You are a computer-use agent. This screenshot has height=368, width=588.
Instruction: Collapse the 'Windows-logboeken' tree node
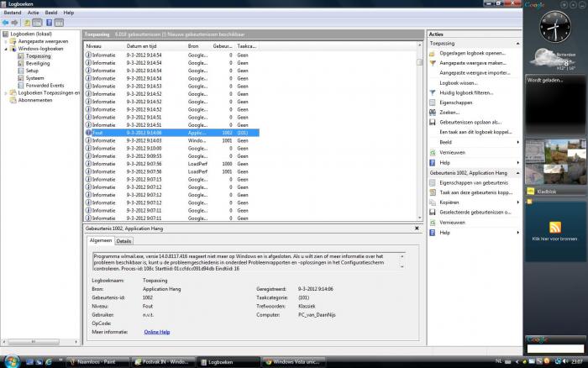click(7, 49)
